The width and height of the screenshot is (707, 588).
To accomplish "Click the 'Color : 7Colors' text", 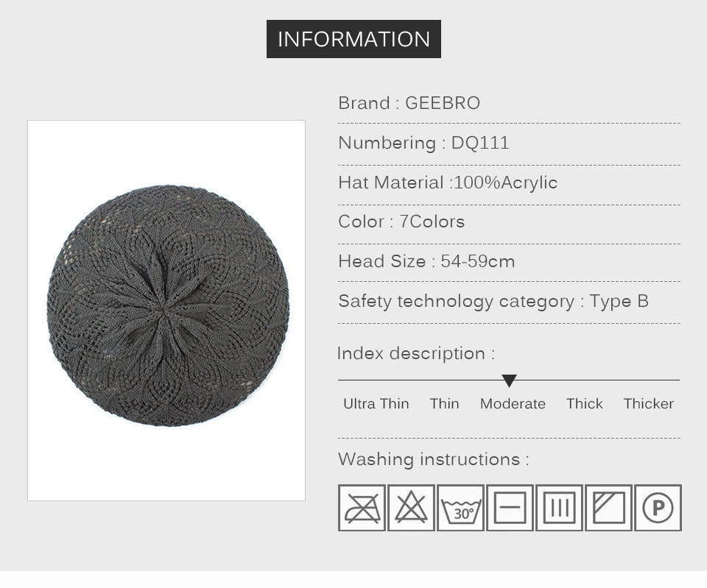I will [401, 222].
